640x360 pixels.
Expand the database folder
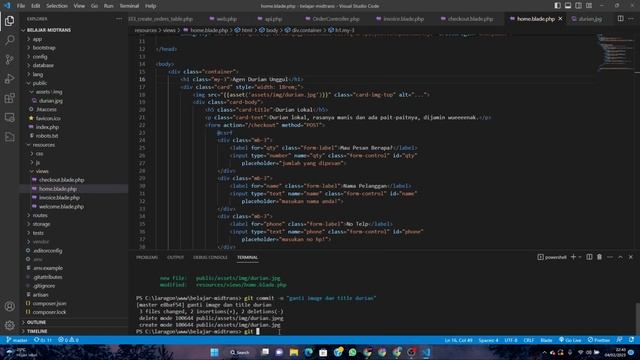43,65
